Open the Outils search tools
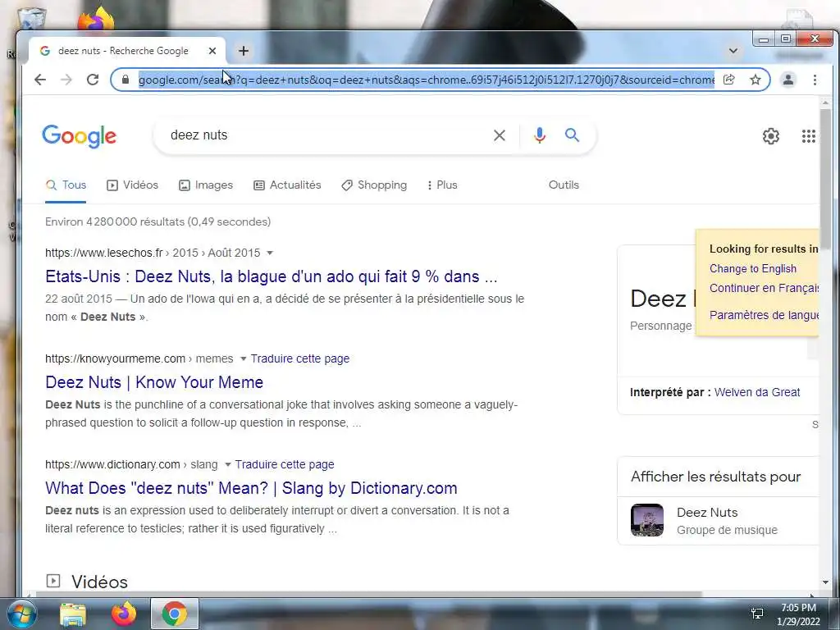The image size is (840, 630). (x=564, y=185)
